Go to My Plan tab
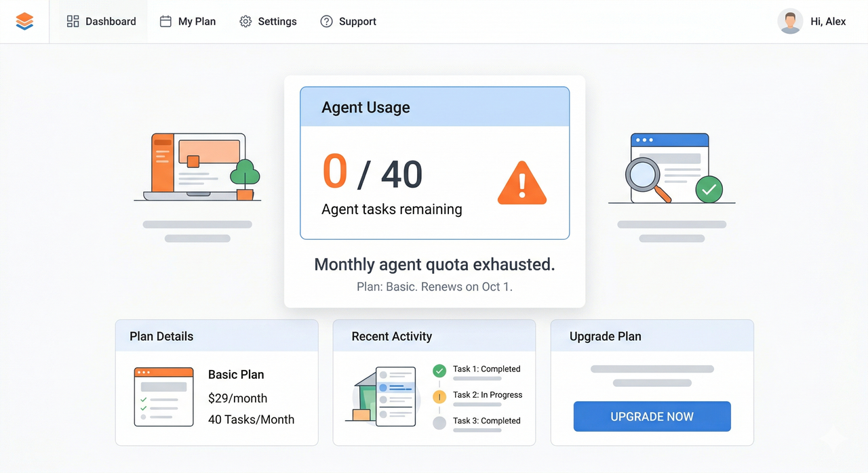Viewport: 868px width, 473px height. (x=188, y=22)
